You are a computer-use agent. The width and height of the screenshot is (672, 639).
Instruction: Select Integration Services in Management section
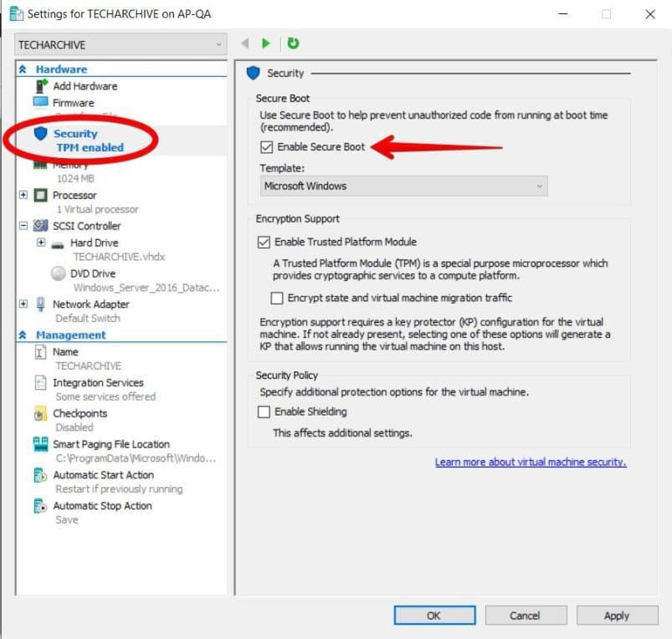click(x=98, y=382)
